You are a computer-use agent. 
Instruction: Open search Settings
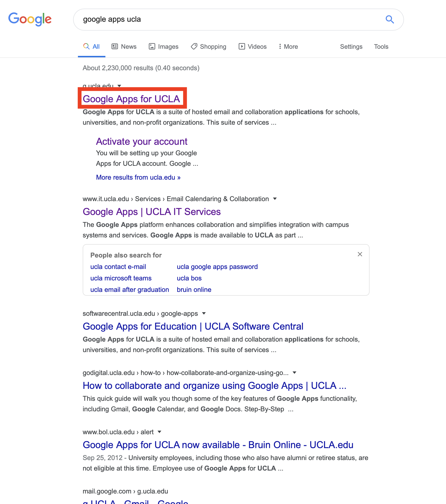pyautogui.click(x=351, y=47)
